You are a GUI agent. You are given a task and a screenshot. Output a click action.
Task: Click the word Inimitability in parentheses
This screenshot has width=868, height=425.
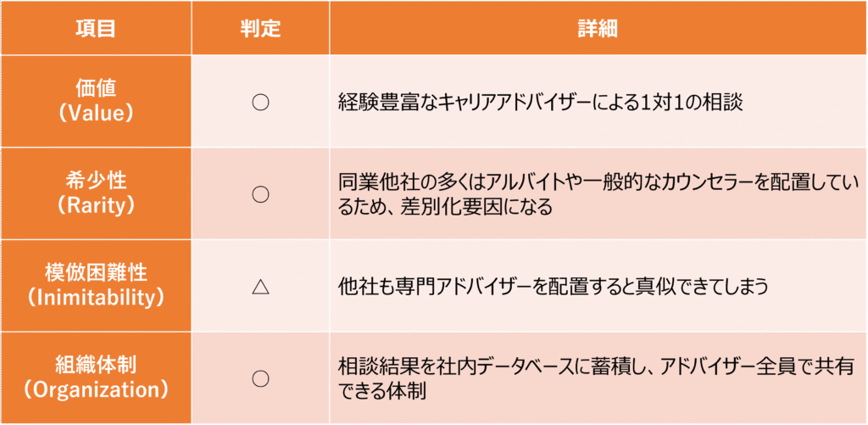(x=96, y=298)
